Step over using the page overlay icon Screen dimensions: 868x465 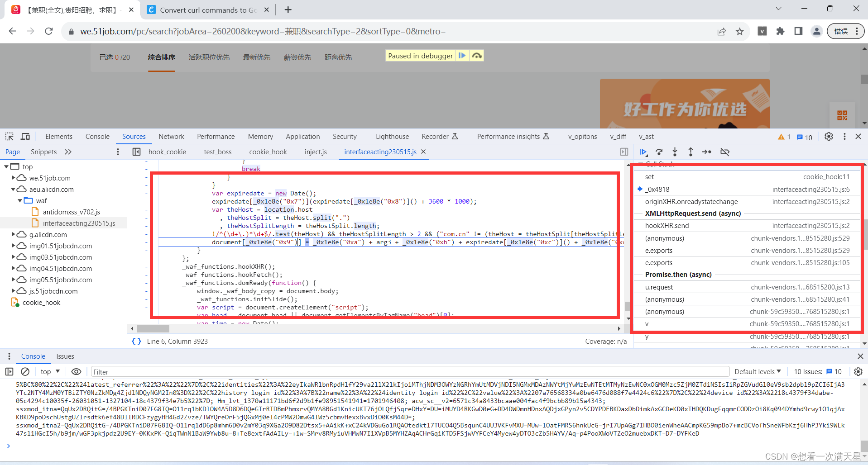476,56
